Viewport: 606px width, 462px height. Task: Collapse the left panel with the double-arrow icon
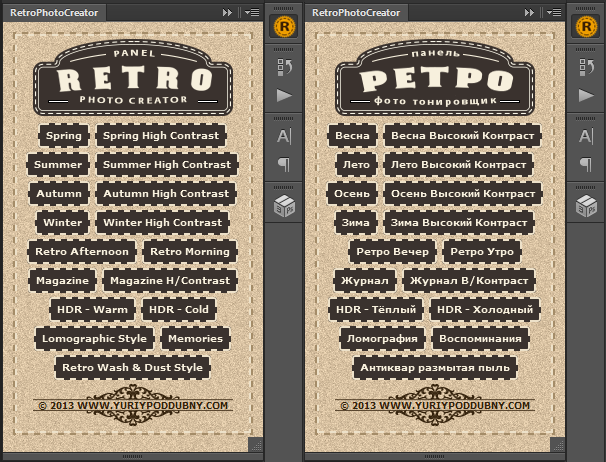(x=227, y=11)
